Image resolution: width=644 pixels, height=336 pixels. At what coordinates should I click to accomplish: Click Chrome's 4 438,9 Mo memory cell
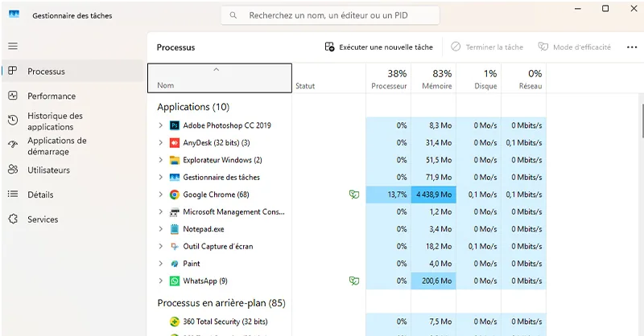tap(434, 195)
